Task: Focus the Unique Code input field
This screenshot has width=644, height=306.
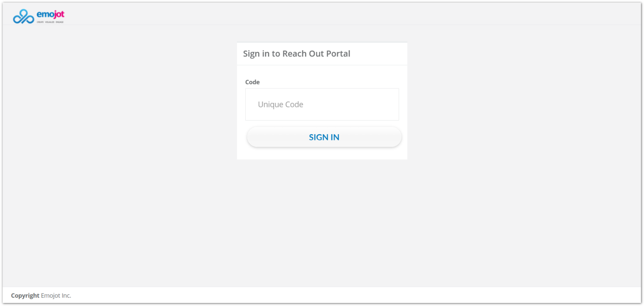Action: [x=322, y=104]
